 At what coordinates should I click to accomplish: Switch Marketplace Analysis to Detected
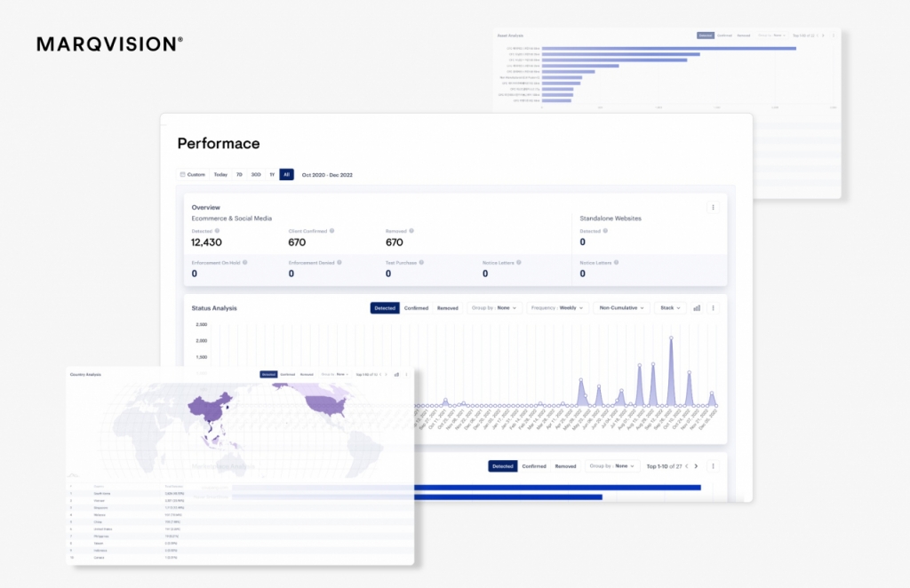click(x=503, y=466)
